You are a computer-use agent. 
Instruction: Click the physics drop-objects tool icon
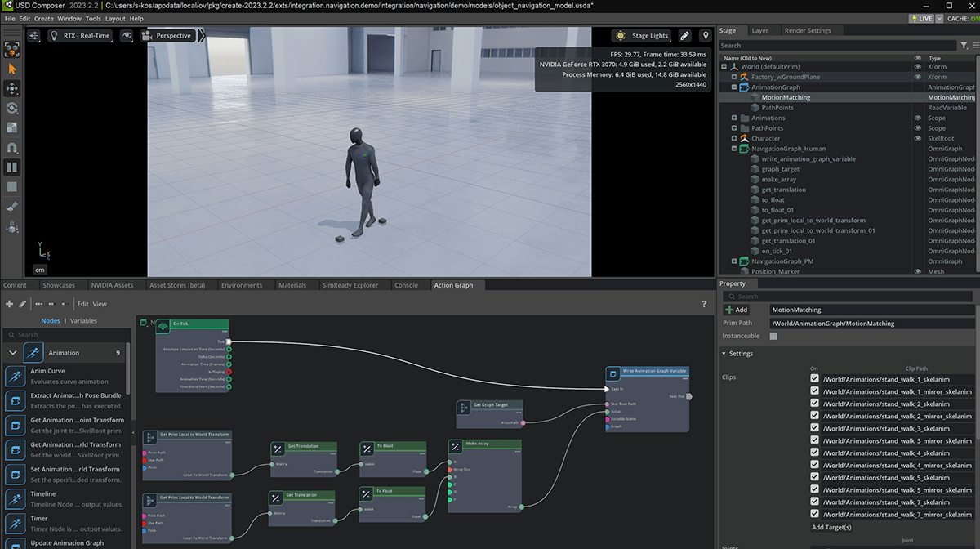click(x=12, y=226)
